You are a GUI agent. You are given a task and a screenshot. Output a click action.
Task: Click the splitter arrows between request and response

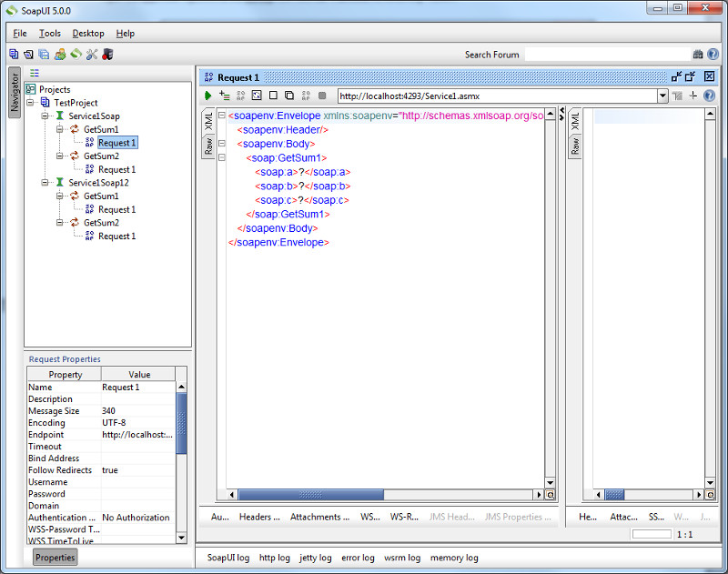(561, 114)
